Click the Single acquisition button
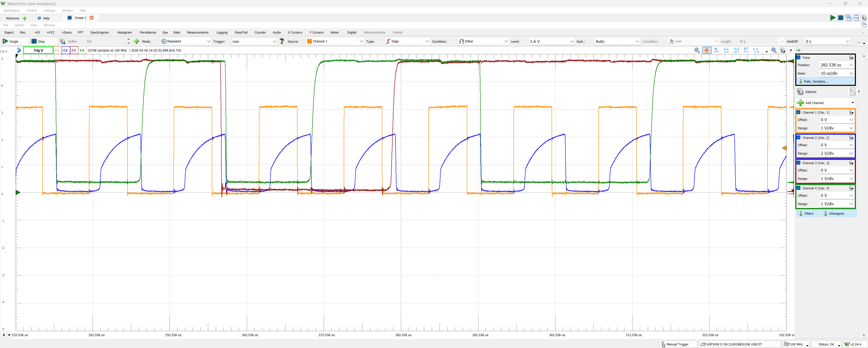This screenshot has height=348, width=868. [x=15, y=41]
